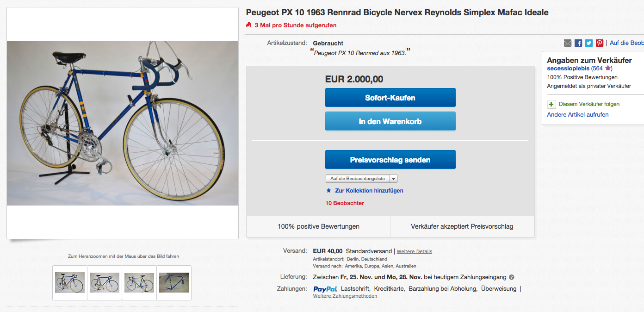Open seller secessioplebis profile link
Screen dimensions: 644x312
coord(568,69)
